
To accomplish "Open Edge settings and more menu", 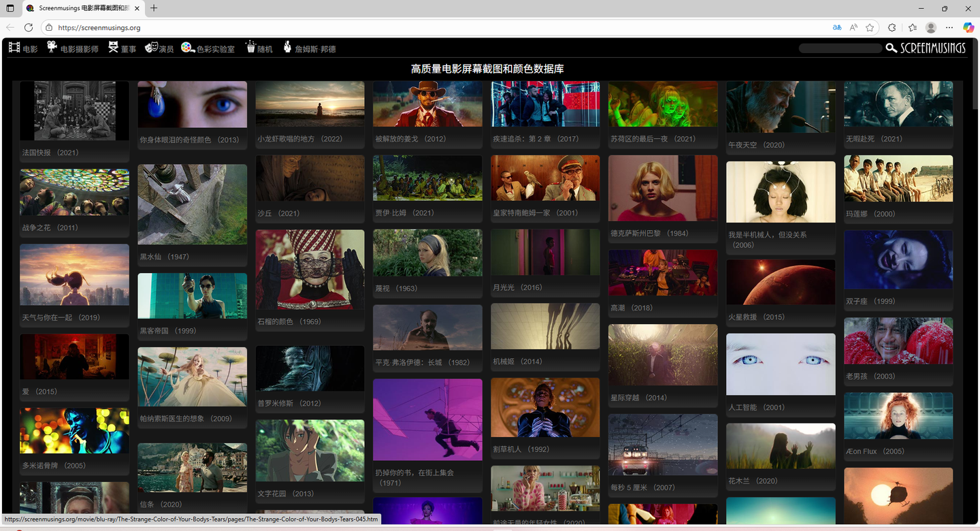I will click(949, 27).
